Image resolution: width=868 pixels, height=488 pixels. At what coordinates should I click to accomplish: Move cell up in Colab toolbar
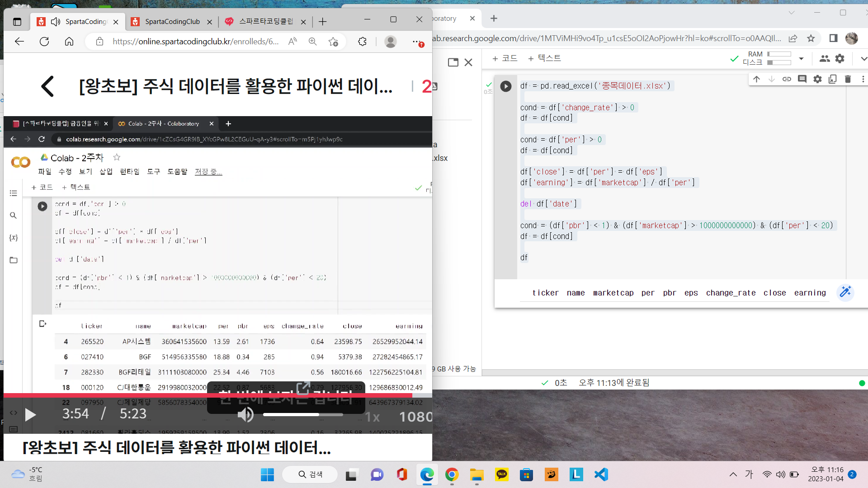click(756, 79)
